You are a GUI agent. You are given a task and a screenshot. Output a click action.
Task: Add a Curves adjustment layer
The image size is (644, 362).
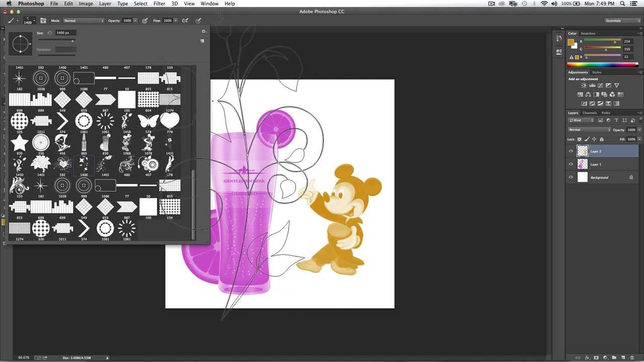pos(600,85)
